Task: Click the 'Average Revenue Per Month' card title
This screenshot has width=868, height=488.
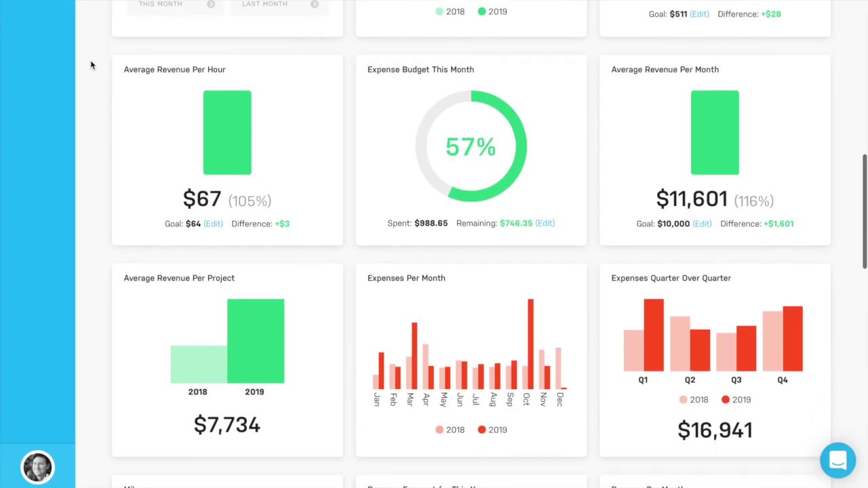Action: coord(665,69)
